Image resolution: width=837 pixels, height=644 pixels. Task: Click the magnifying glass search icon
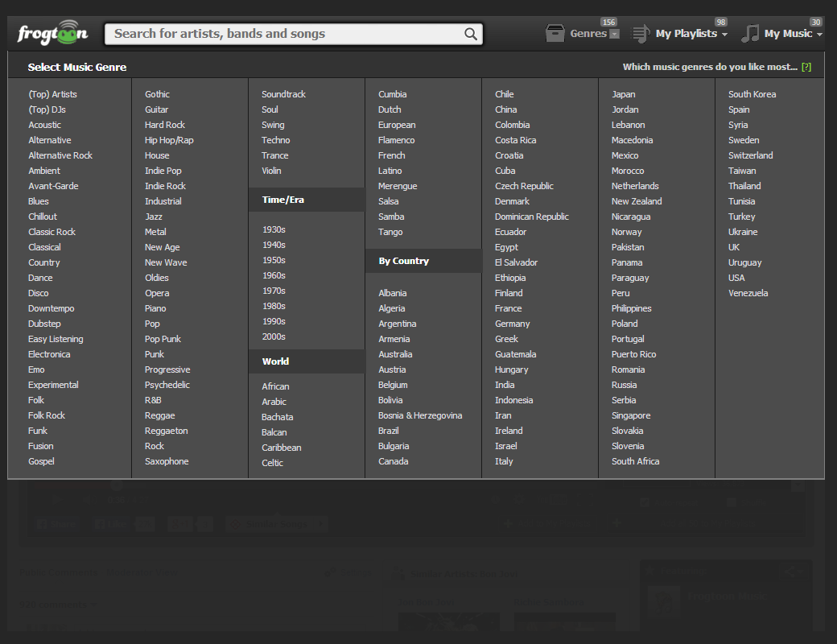[x=471, y=34]
